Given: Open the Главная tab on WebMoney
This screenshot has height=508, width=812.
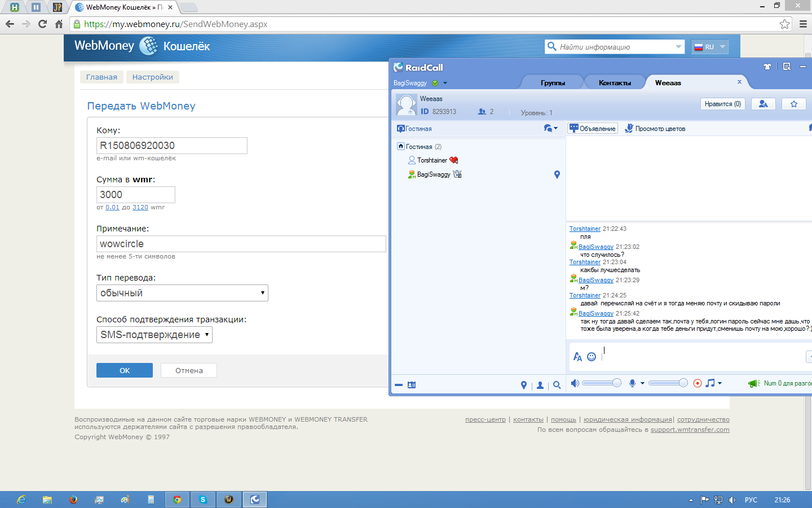Looking at the screenshot, I should pyautogui.click(x=101, y=77).
